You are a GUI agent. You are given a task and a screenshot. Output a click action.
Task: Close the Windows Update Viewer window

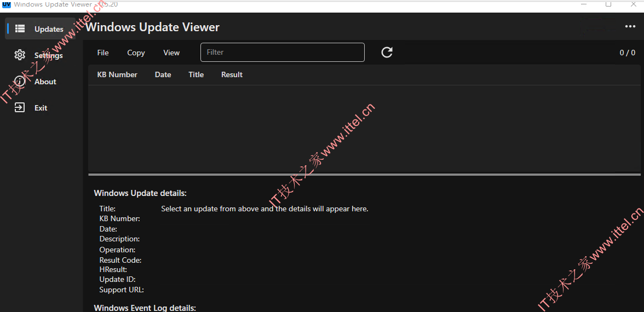[633, 4]
